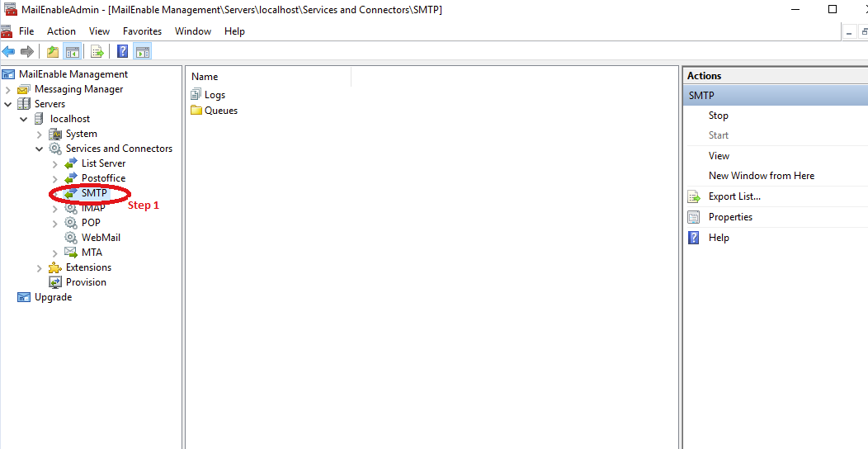This screenshot has height=449, width=868.
Task: Click the MailEnable Management root icon
Action: [8, 74]
